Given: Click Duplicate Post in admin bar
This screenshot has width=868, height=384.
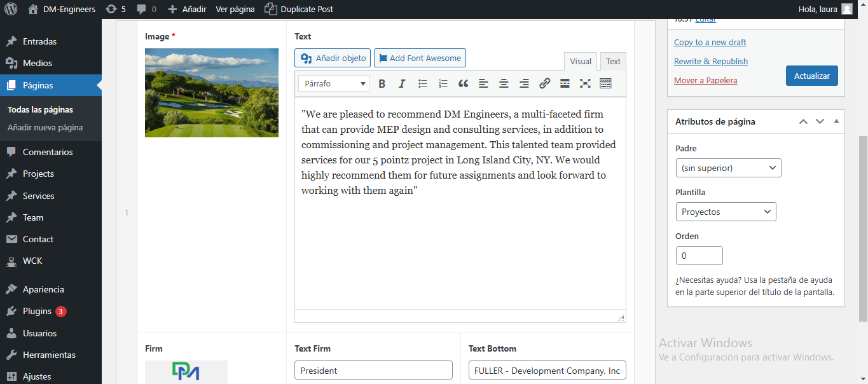Looking at the screenshot, I should click(299, 9).
